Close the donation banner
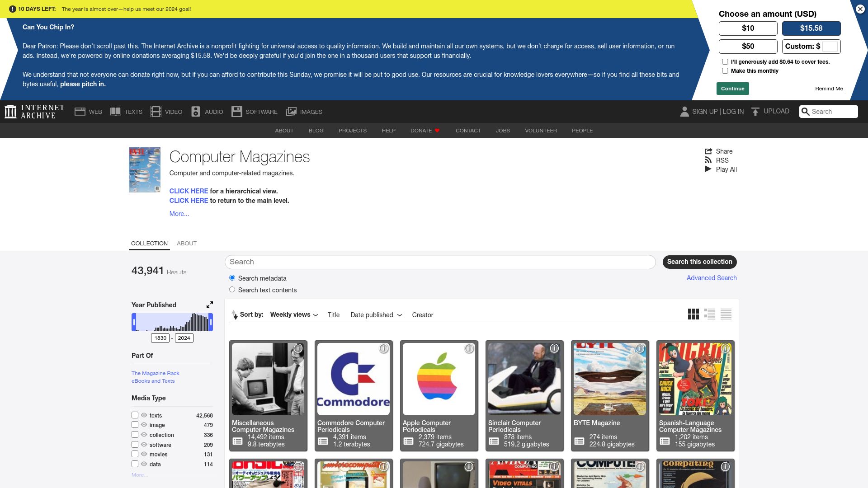The width and height of the screenshot is (868, 488). coord(860,9)
